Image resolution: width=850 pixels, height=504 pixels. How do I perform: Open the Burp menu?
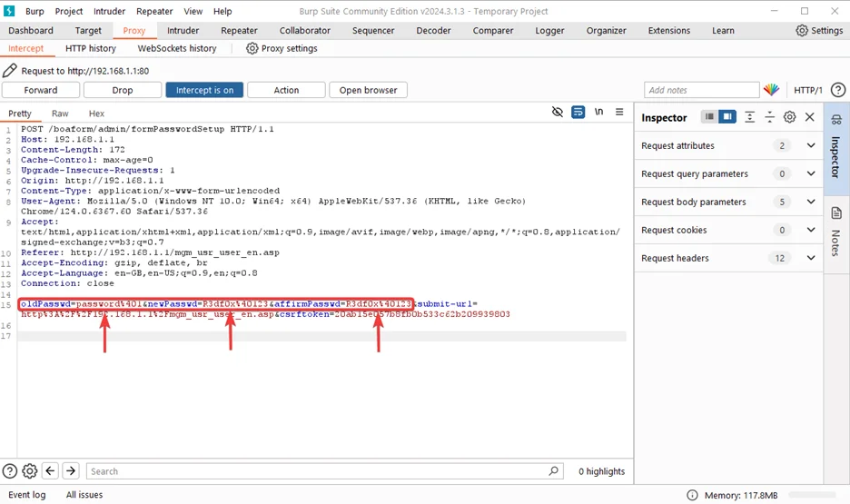[35, 11]
